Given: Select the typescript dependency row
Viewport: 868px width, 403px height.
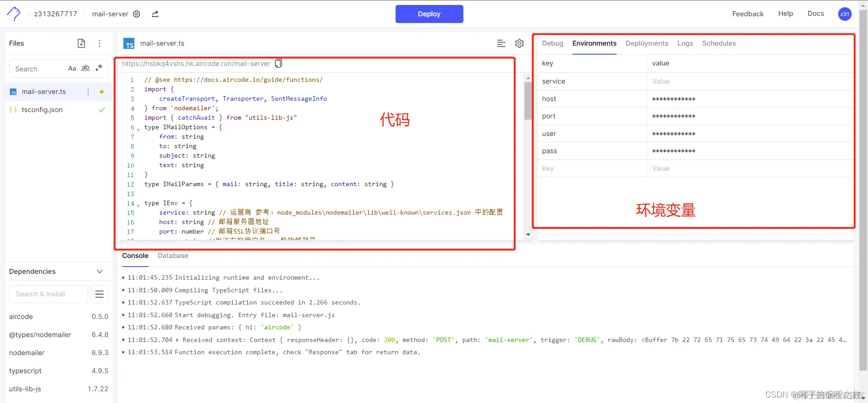Looking at the screenshot, I should (x=58, y=371).
